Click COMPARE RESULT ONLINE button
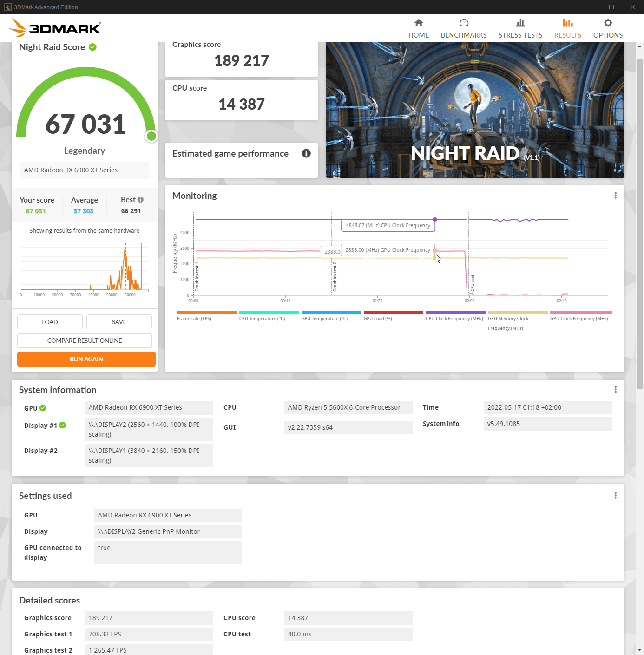 coord(85,341)
